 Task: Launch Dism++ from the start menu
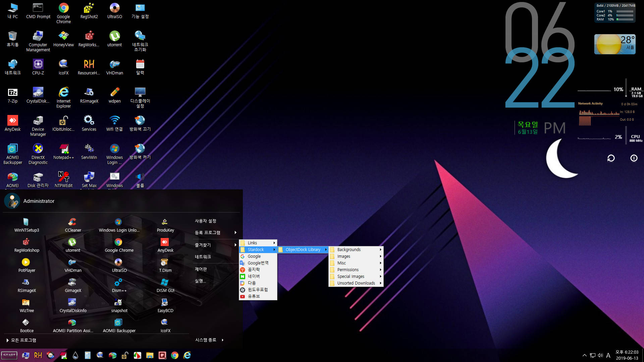[x=119, y=285]
